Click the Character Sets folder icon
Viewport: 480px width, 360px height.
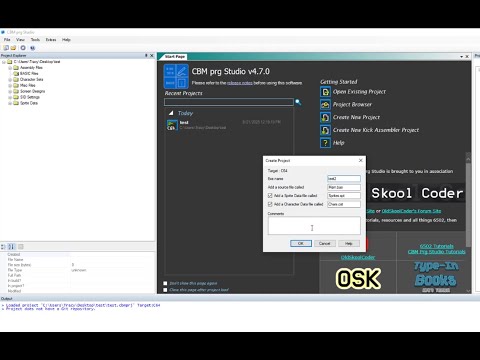[16, 80]
